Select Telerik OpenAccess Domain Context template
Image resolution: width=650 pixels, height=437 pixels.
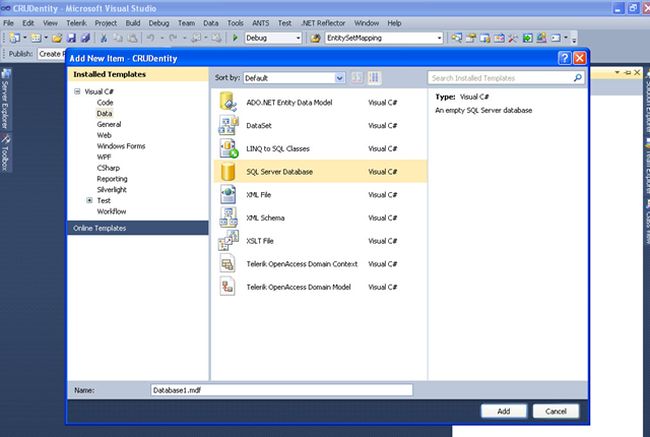click(x=320, y=264)
